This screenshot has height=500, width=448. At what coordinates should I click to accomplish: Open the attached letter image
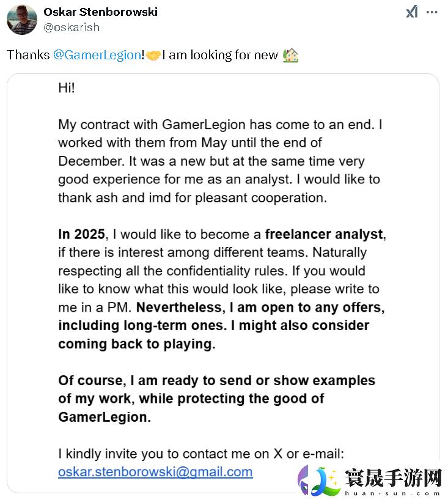tap(223, 281)
